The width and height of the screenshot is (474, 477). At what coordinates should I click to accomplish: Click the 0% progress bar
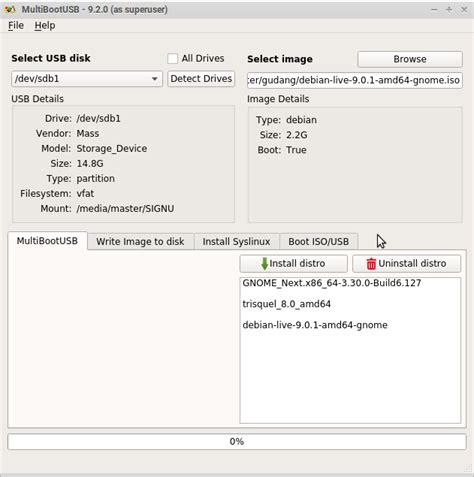click(x=237, y=441)
